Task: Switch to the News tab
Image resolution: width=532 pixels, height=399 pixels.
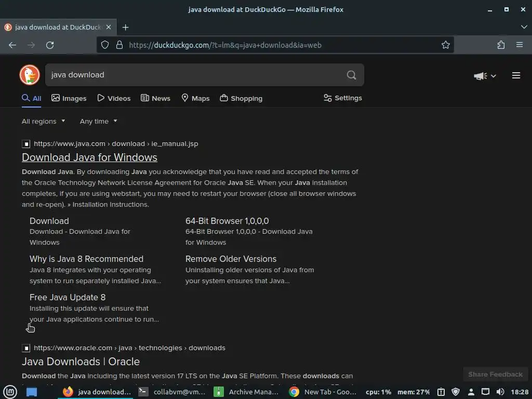Action: click(155, 98)
